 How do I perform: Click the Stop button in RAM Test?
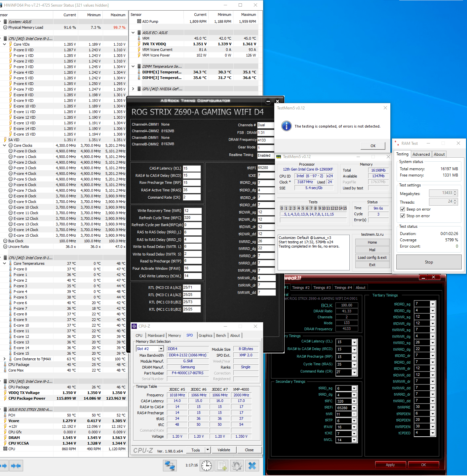pyautogui.click(x=429, y=262)
